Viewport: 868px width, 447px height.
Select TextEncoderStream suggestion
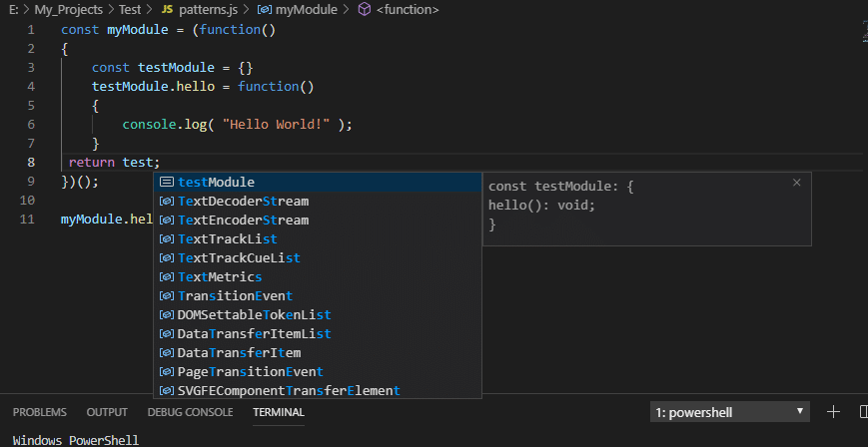tap(318, 221)
